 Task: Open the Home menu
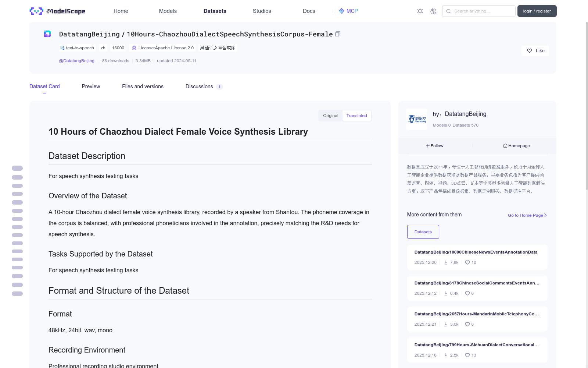(121, 11)
